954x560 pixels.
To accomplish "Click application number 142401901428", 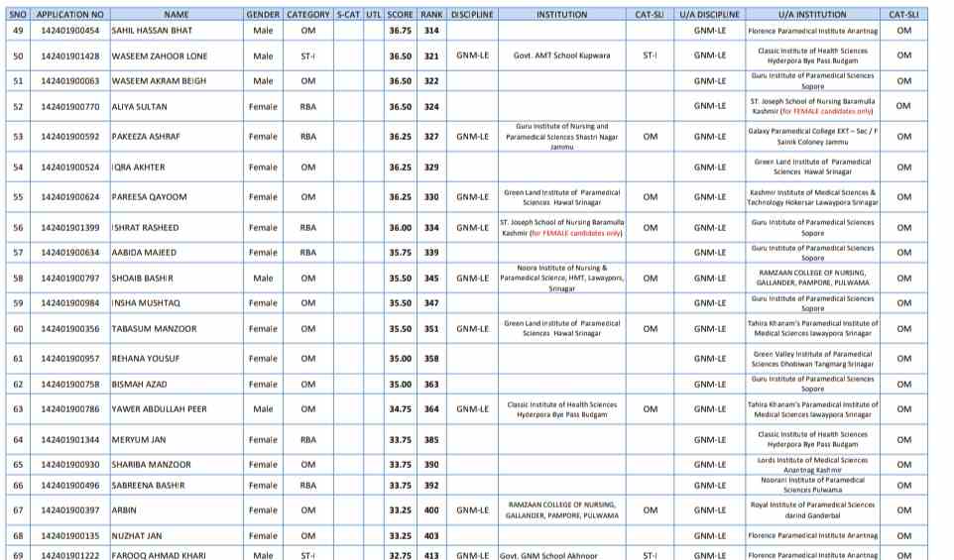I will click(x=69, y=56).
